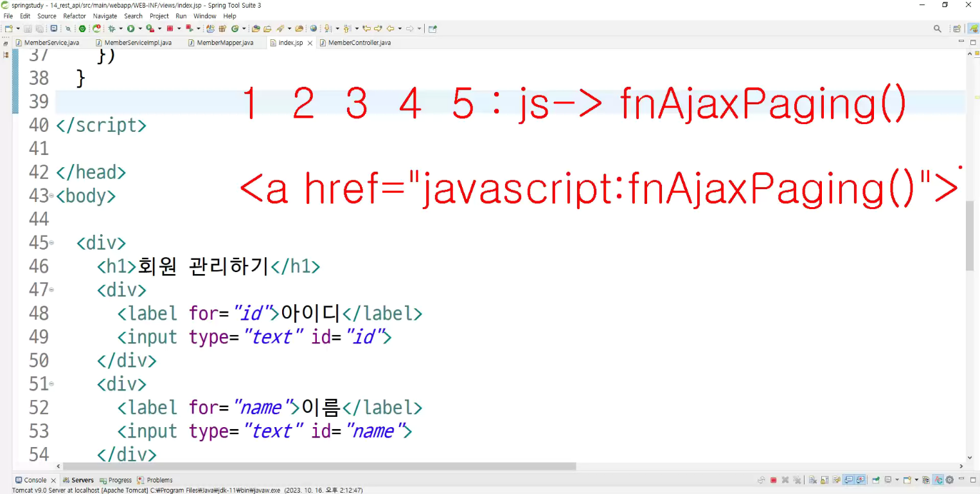
Task: Collapse the div fold on line 47
Action: [x=51, y=290]
